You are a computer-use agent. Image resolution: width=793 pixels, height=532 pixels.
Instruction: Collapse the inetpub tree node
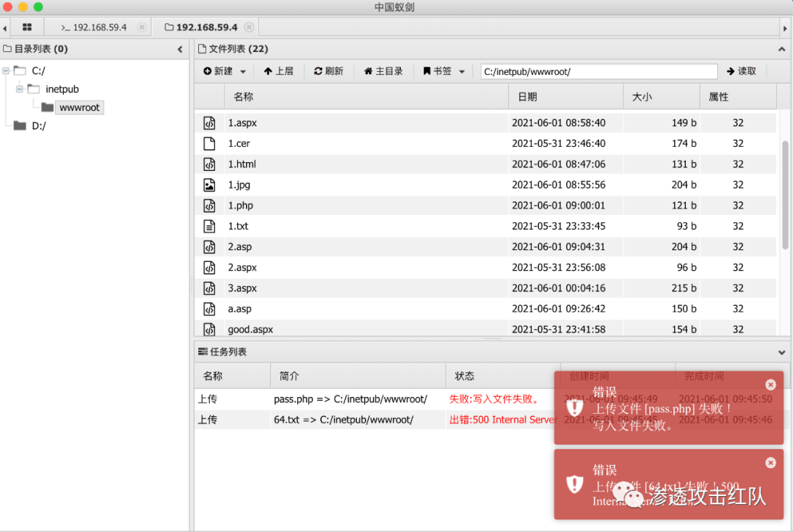[19, 90]
